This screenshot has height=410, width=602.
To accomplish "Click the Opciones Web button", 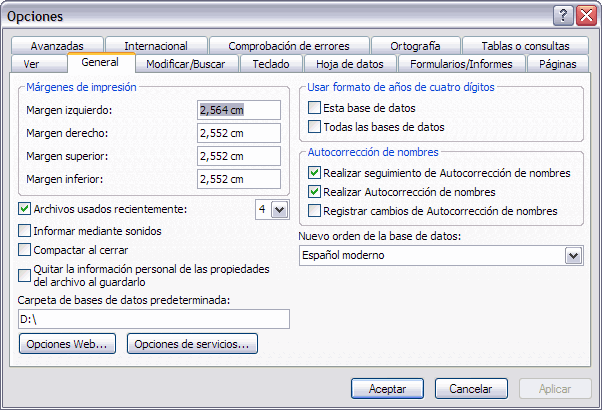I will (x=67, y=344).
